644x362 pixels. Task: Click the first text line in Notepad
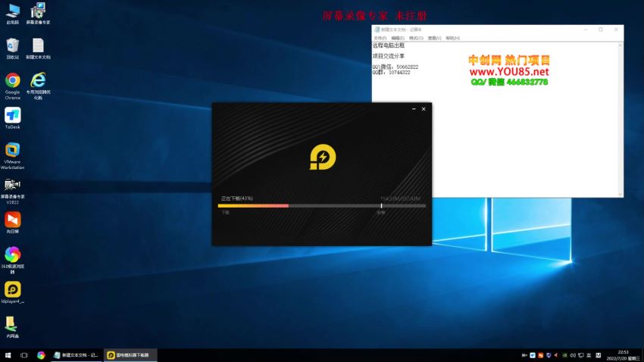pos(388,45)
